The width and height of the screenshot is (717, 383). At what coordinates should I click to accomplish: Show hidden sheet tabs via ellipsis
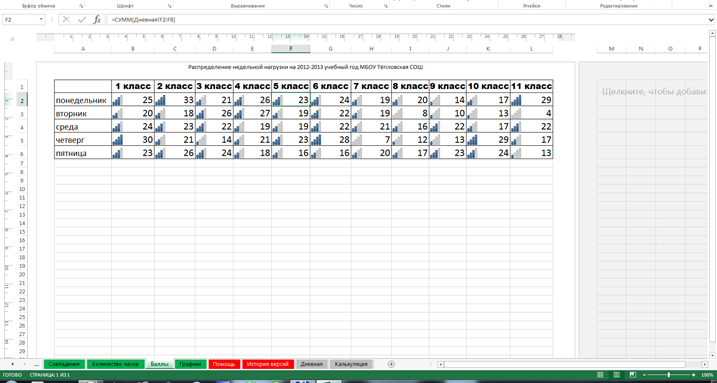pos(37,364)
